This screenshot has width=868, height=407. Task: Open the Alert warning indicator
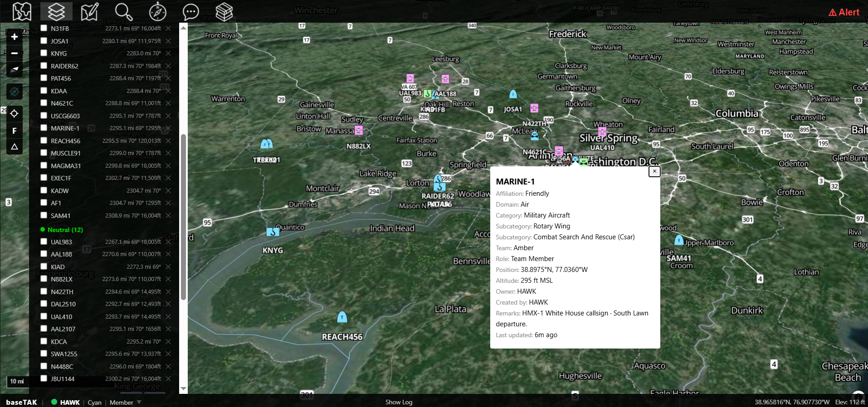tap(844, 12)
